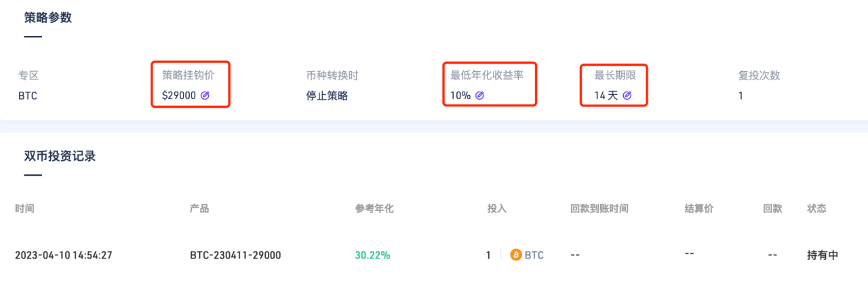The width and height of the screenshot is (868, 306).
Task: Edit the strategy linked price $29000 icon
Action: (205, 96)
